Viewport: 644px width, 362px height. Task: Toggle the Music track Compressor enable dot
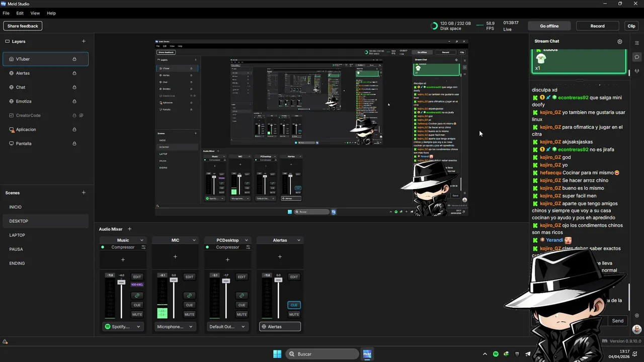click(x=103, y=247)
